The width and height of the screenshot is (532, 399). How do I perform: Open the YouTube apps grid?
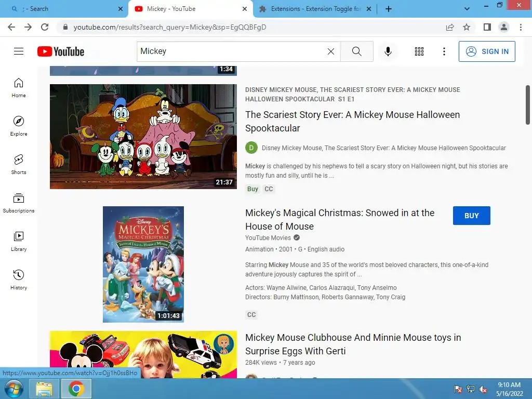[419, 51]
